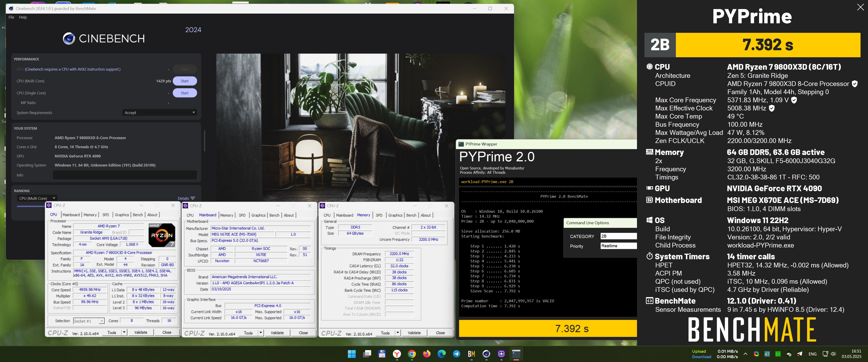The height and width of the screenshot is (362, 868).
Task: Click the System Timers clock icon
Action: click(x=649, y=256)
